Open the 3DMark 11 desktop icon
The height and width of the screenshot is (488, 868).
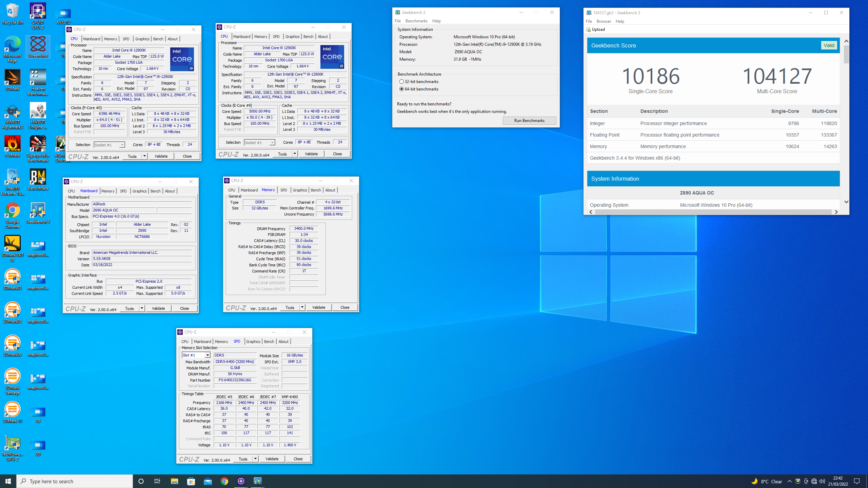[x=13, y=412]
